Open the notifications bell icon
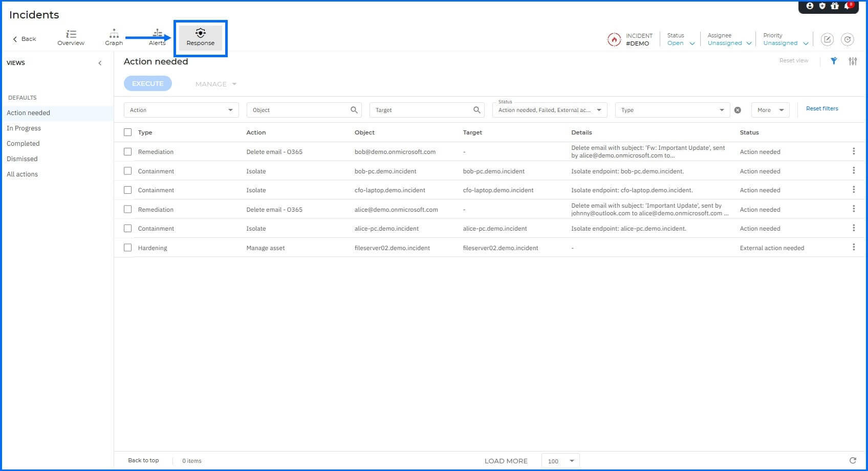 point(848,6)
